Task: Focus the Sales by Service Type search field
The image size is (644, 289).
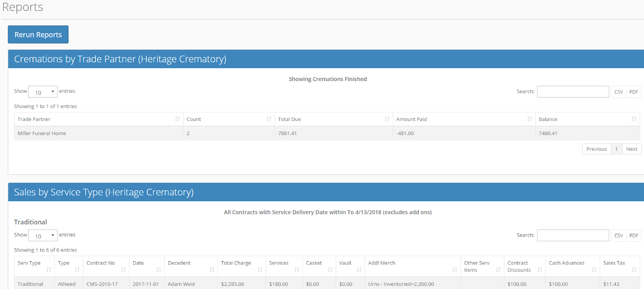Action: point(573,235)
